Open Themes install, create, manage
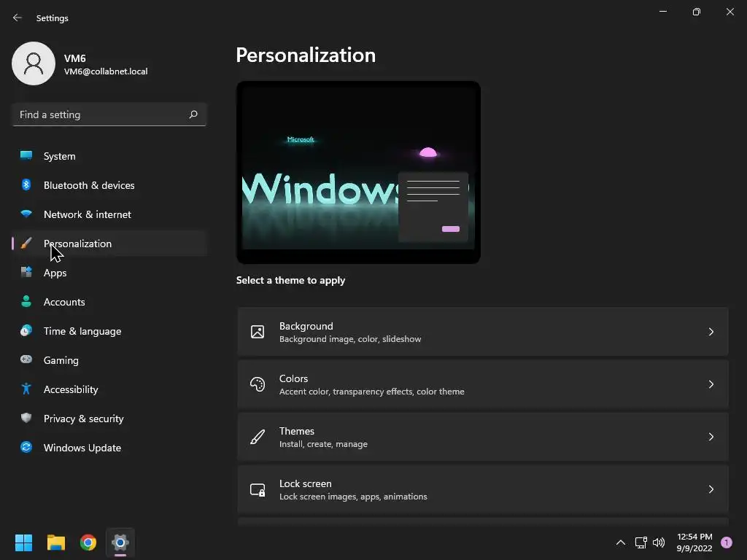 [x=483, y=437]
